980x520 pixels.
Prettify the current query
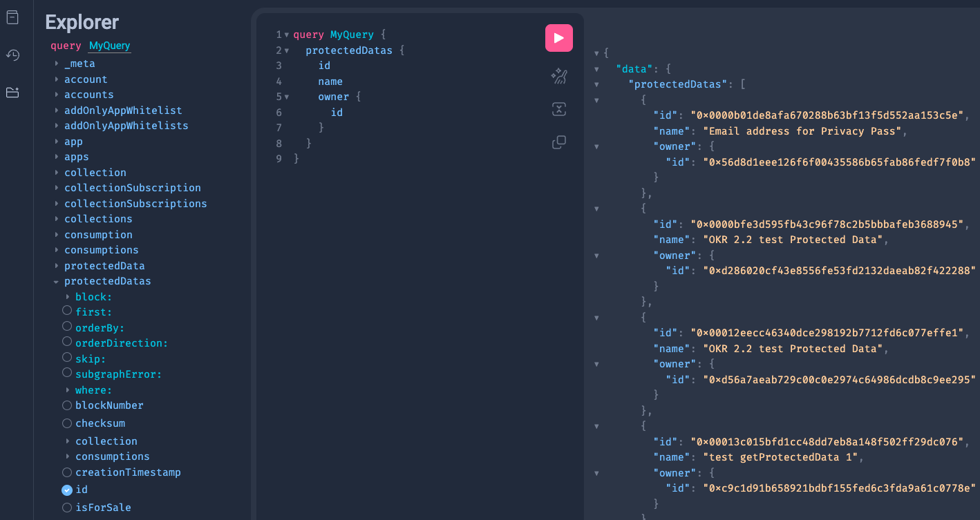coord(559,77)
